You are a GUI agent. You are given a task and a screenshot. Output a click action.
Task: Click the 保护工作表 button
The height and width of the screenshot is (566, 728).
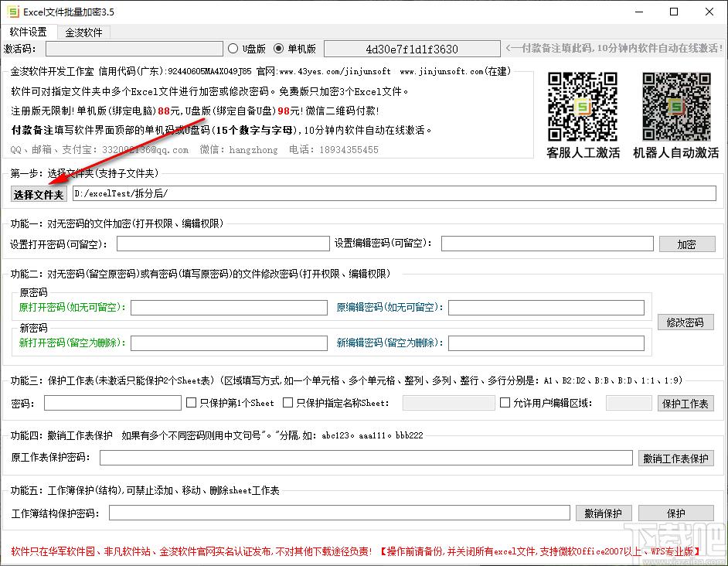pyautogui.click(x=685, y=404)
